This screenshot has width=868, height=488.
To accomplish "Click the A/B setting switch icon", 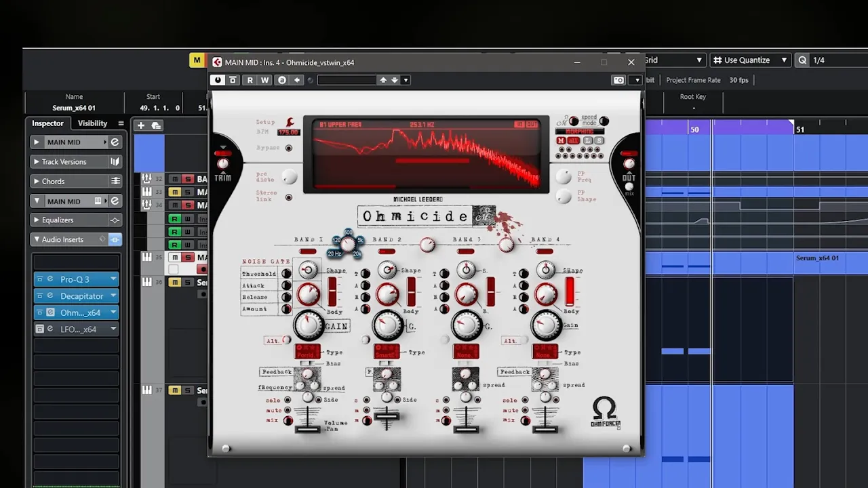I will [x=282, y=80].
